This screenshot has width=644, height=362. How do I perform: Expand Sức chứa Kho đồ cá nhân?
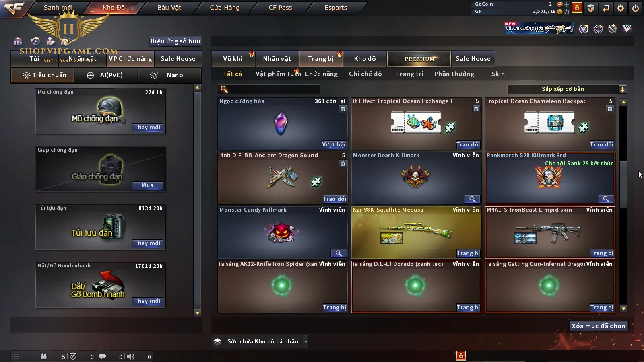coord(305,341)
